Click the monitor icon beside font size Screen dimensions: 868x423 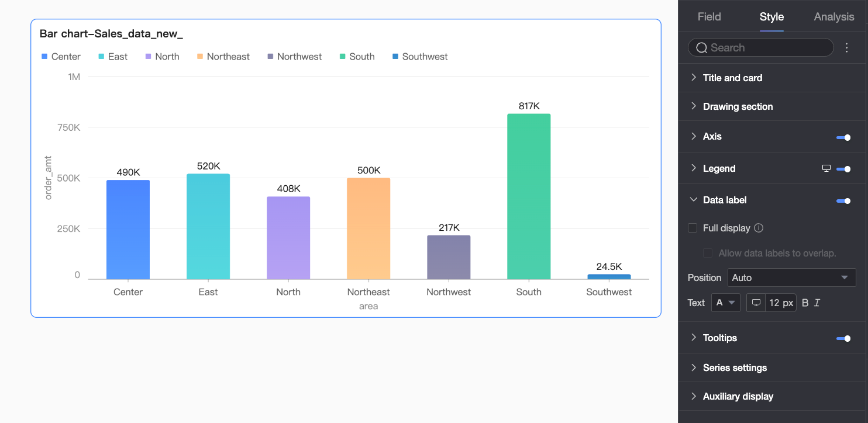[x=756, y=303]
